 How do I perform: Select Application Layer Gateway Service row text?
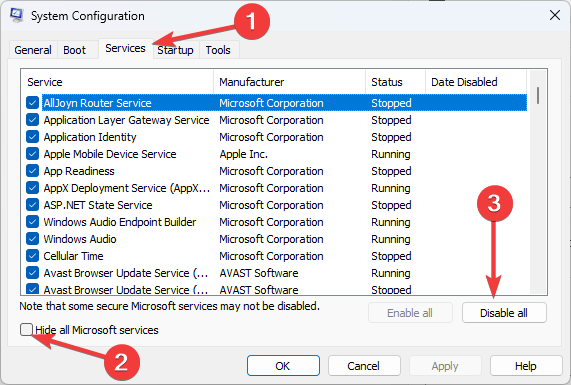point(126,120)
